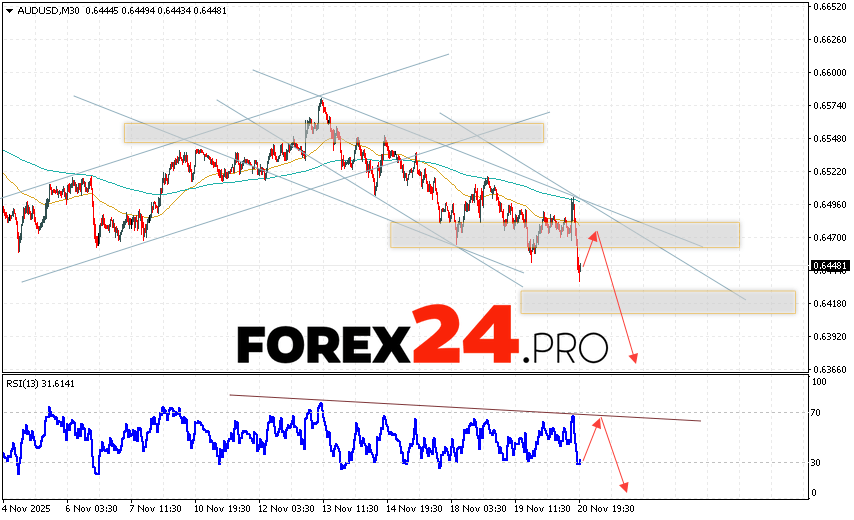Viewport: 854px width, 520px height.
Task: Click the 20 Nov 19:30 date label
Action: pyautogui.click(x=605, y=507)
